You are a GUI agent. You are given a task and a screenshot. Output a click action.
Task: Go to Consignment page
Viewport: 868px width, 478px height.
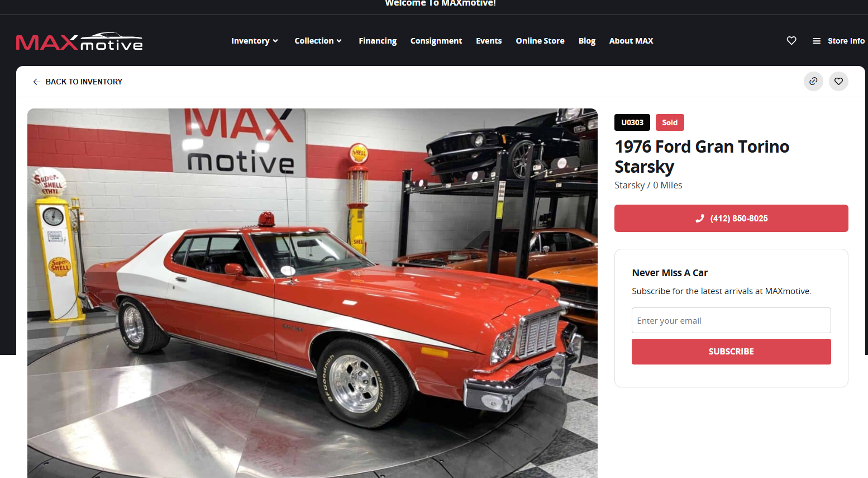[436, 41]
